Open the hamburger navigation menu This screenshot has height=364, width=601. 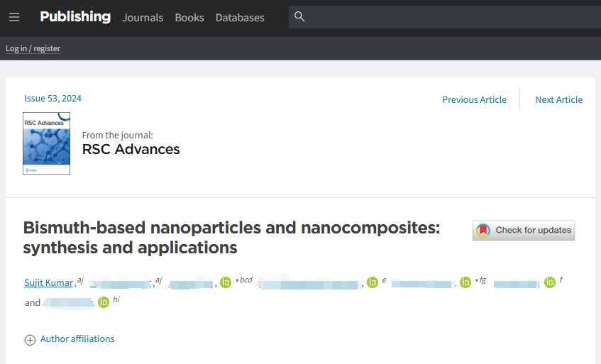pyautogui.click(x=14, y=17)
